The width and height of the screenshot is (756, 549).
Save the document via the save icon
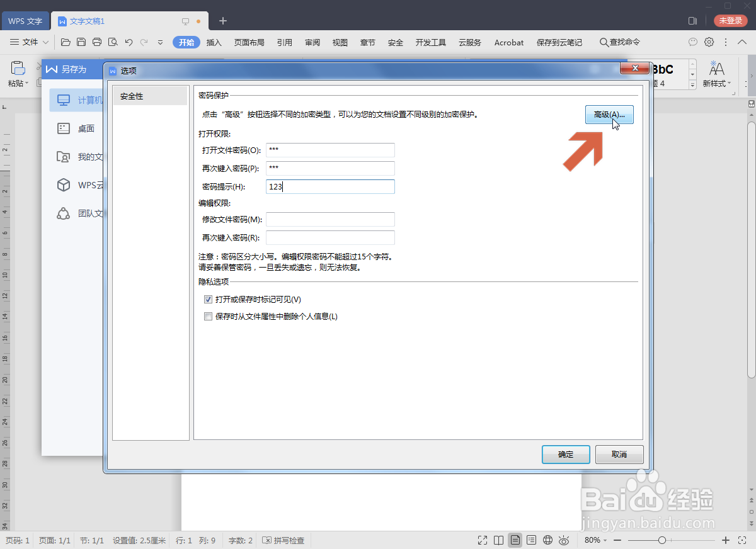click(81, 42)
